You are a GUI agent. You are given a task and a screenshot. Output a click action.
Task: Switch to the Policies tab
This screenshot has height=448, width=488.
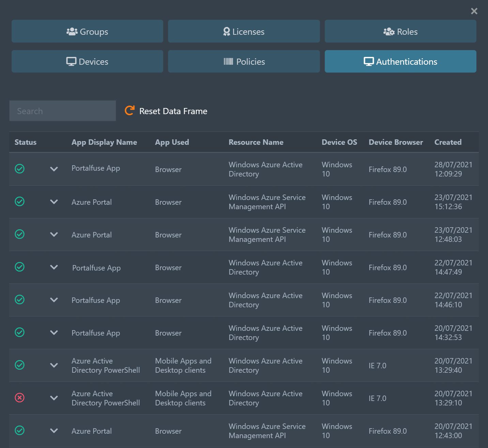[x=244, y=61]
